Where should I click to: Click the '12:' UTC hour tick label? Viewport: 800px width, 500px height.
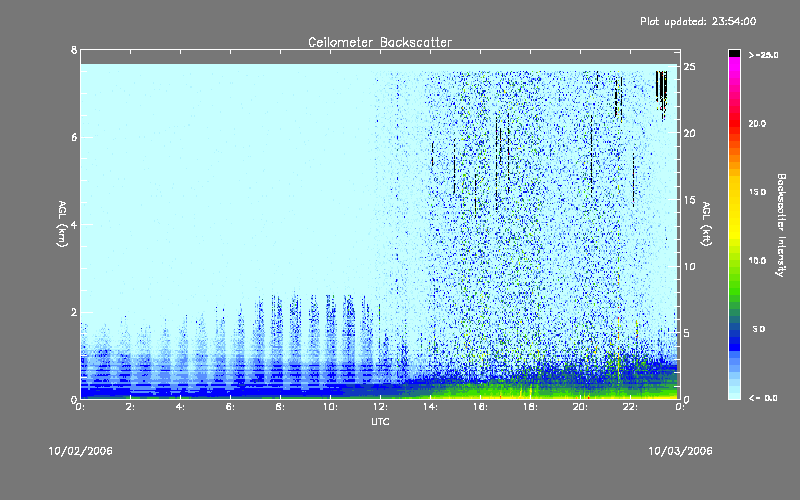381,407
